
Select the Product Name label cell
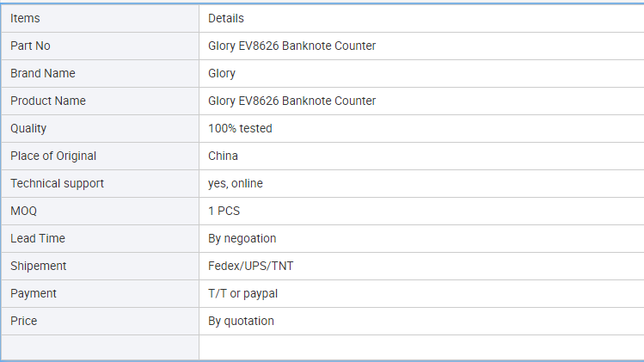(101, 101)
